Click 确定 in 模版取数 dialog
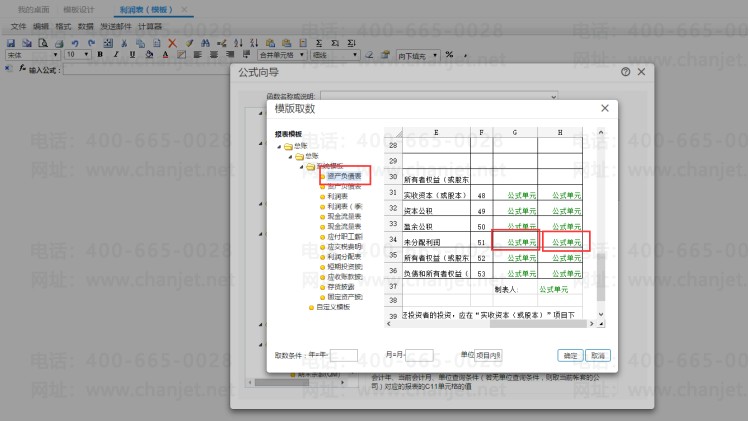The width and height of the screenshot is (749, 421). tap(570, 356)
